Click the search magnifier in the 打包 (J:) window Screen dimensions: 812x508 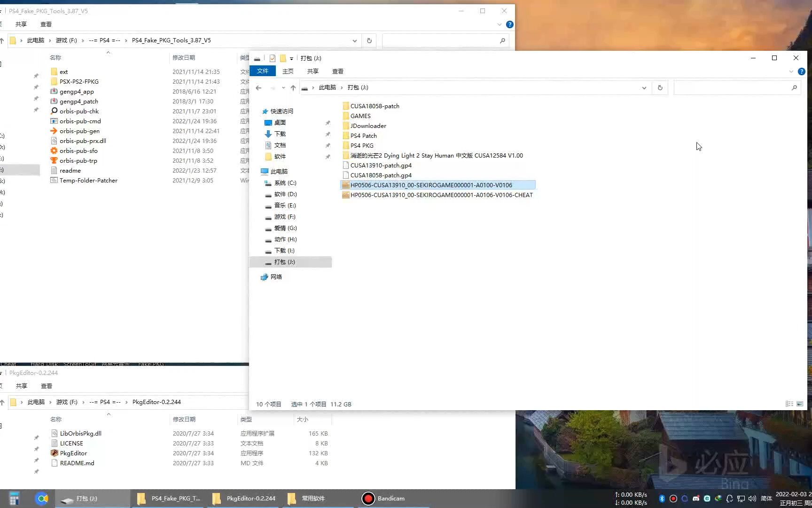[794, 87]
